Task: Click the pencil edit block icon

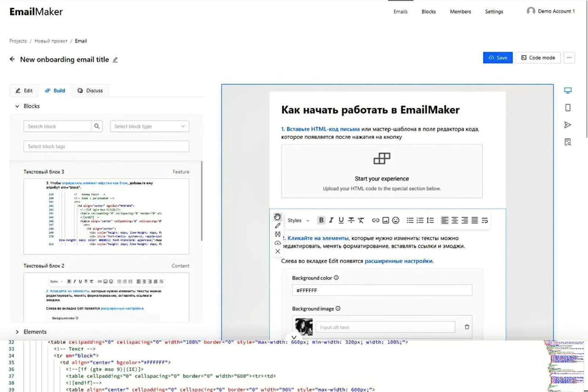Action: pyautogui.click(x=278, y=225)
